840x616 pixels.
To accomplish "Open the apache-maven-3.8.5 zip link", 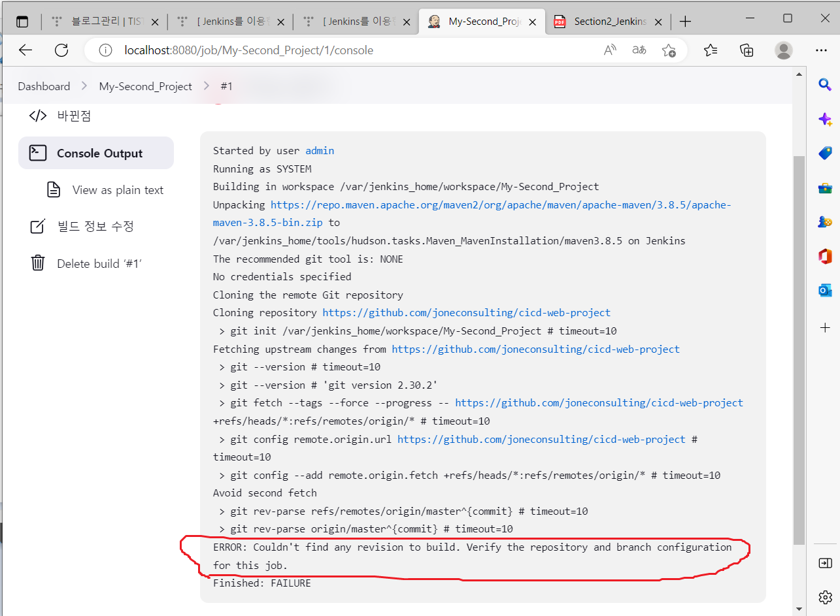I will tap(472, 214).
